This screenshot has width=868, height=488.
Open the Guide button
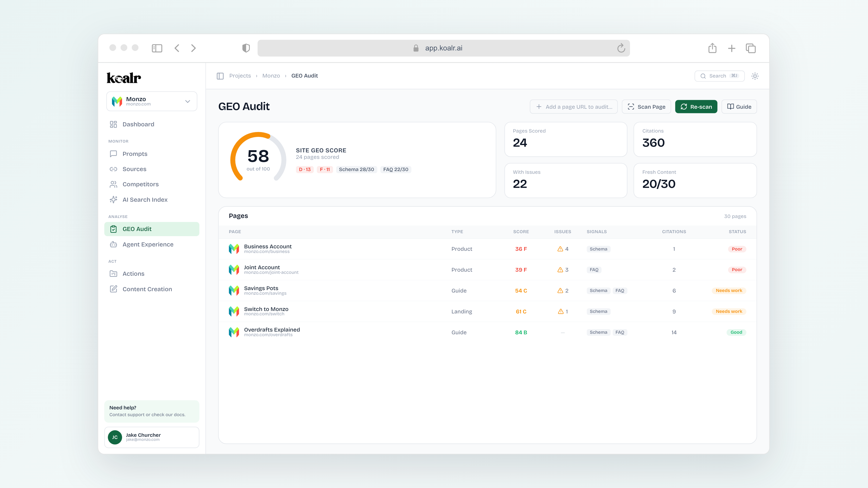pos(739,107)
